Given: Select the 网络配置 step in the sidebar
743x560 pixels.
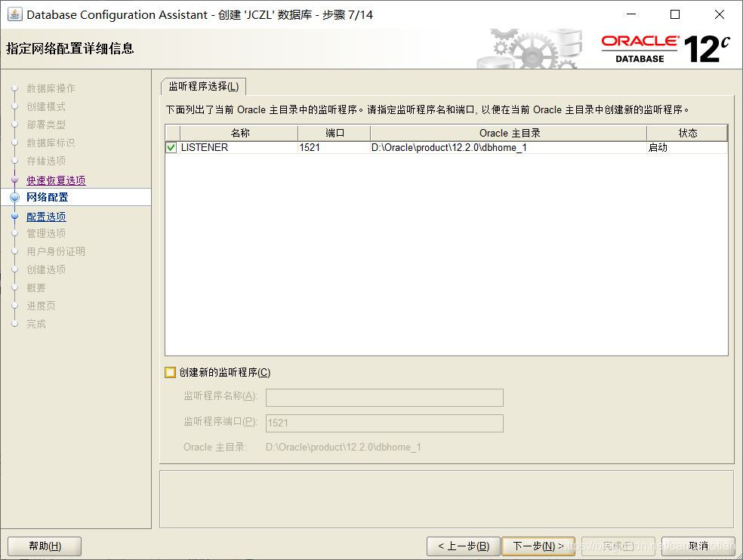Looking at the screenshot, I should [48, 197].
